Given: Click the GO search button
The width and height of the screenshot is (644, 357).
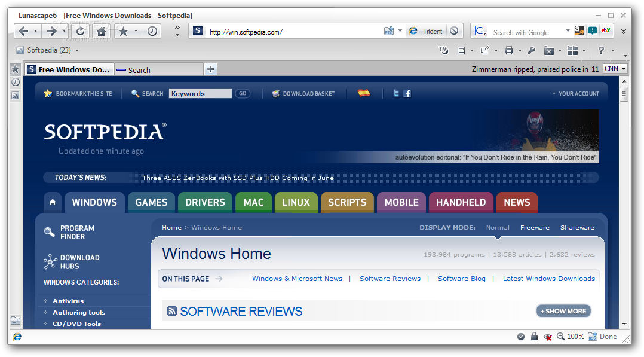Looking at the screenshot, I should click(x=243, y=93).
